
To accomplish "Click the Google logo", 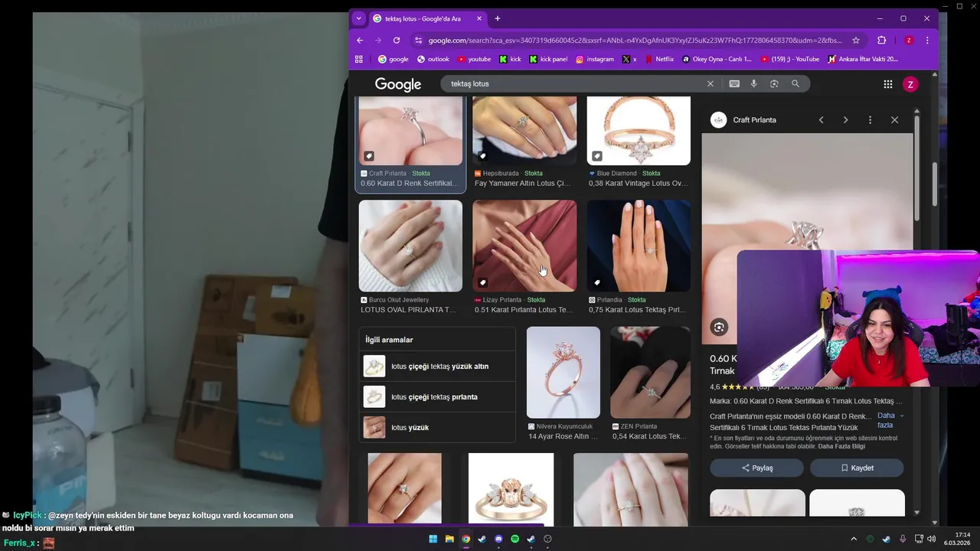I will tap(398, 84).
